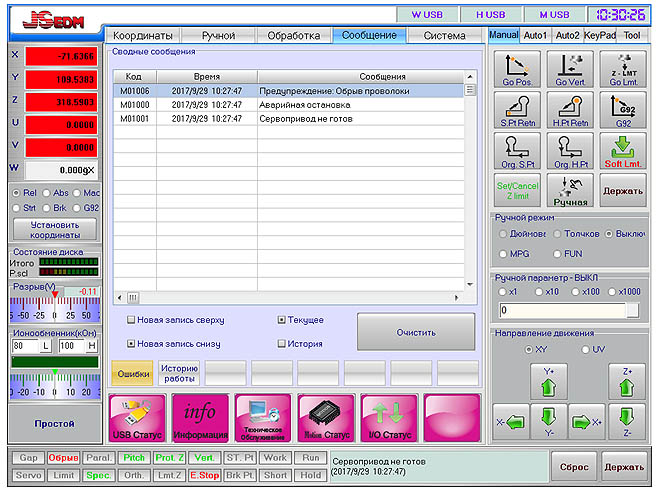Image resolution: width=657 pixels, height=489 pixels.
Task: Select message row M01006
Action: pos(288,91)
